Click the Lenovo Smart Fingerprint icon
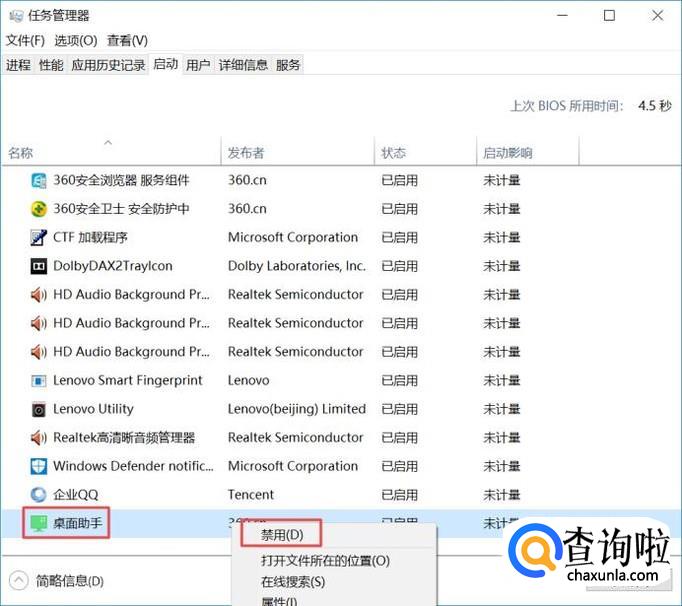Viewport: 682px width, 606px height. tap(39, 381)
